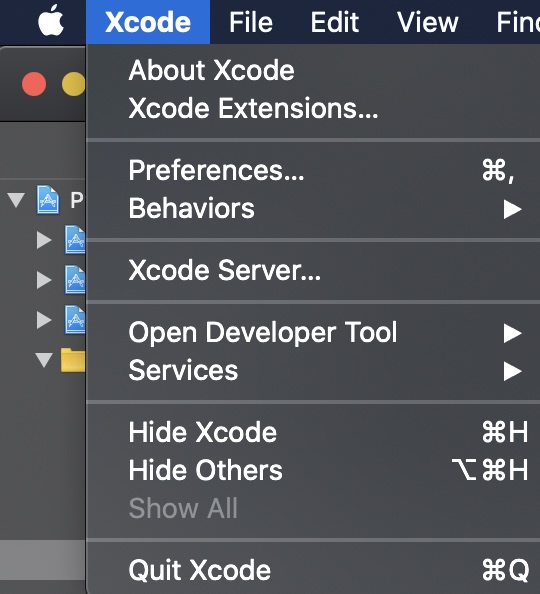
Task: Expand the first nested project item triangle
Action: tap(44, 240)
